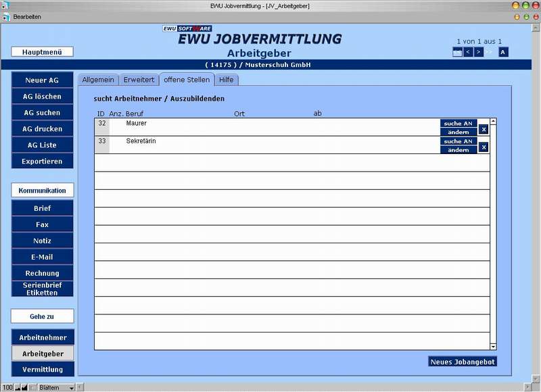This screenshot has height=392, width=541.
Task: Create a new employer with Neuer AG
Action: tap(42, 80)
